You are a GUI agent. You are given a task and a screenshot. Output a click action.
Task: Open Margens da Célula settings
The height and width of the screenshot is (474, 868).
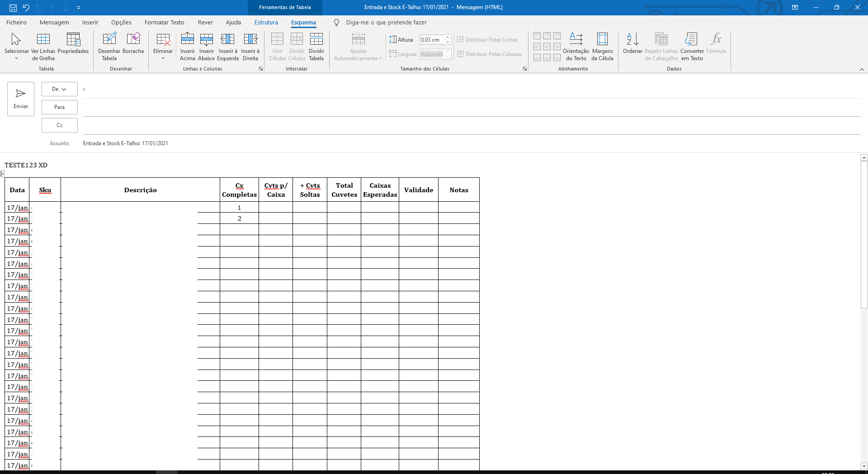[602, 47]
